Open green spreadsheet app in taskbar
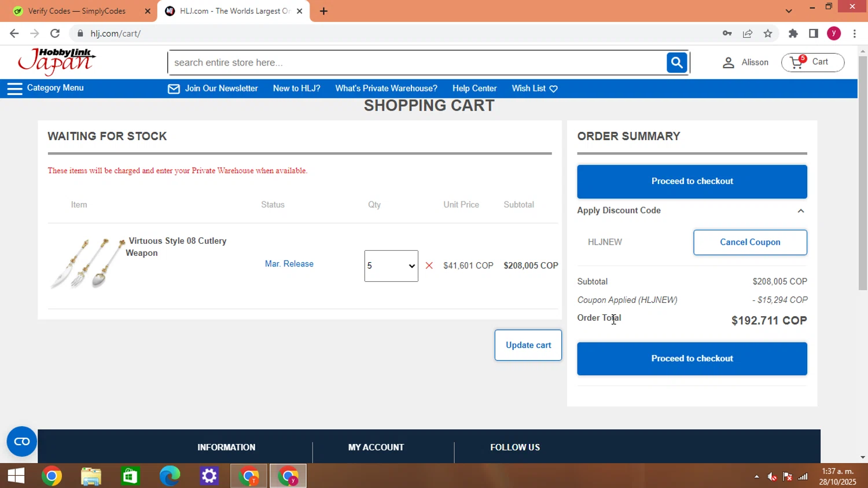 coord(130,476)
